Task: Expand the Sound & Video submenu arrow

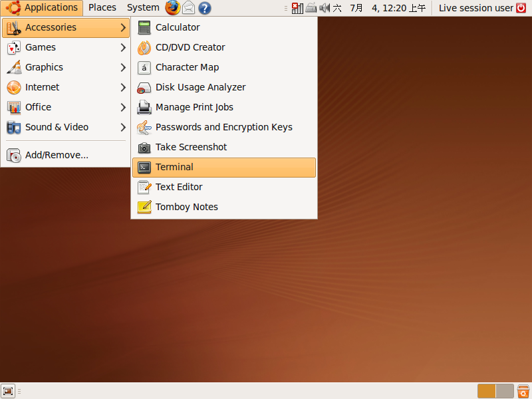Action: [x=123, y=127]
